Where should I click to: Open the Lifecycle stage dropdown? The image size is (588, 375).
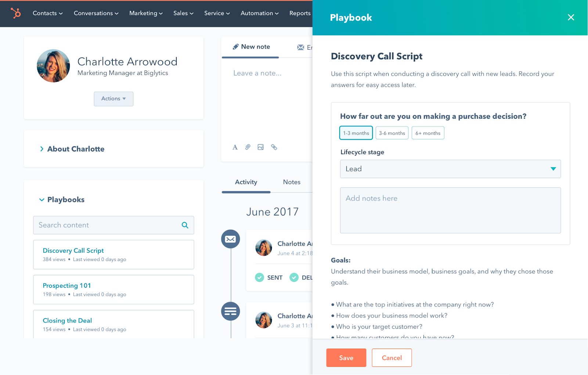[450, 169]
